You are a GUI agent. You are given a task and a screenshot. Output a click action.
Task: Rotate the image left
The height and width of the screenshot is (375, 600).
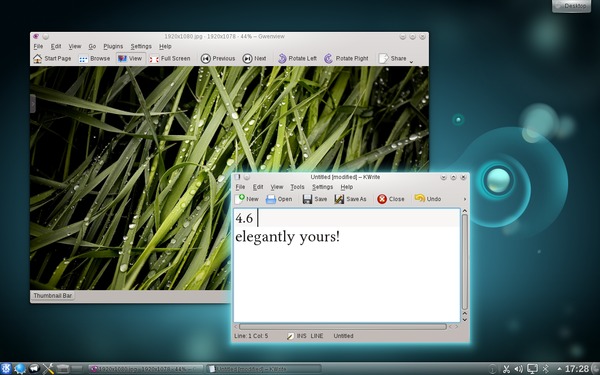[x=297, y=59]
